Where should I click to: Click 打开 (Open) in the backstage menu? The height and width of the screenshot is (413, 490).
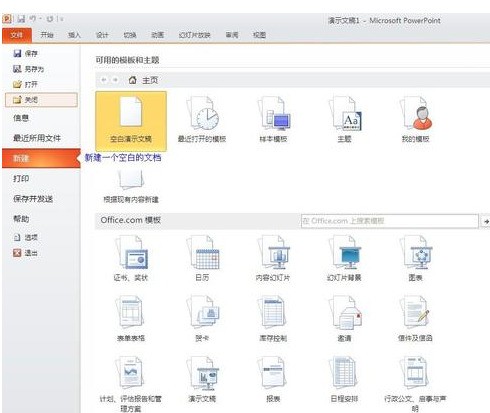(26, 84)
